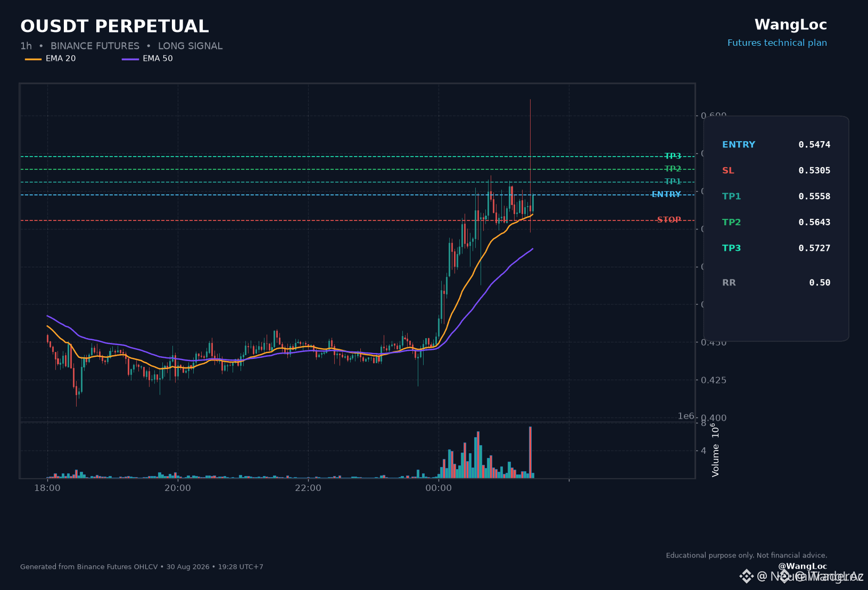The height and width of the screenshot is (590, 868).
Task: Click the 18:00 time axis label
Action: (x=47, y=488)
